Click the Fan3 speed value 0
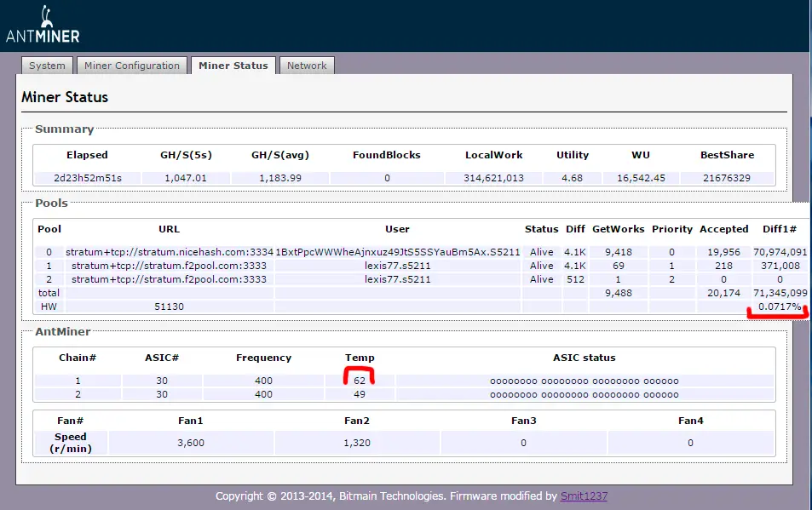 [x=523, y=443]
